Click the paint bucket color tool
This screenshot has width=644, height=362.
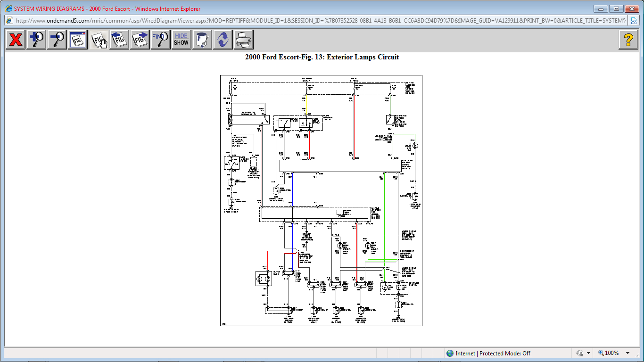(202, 40)
